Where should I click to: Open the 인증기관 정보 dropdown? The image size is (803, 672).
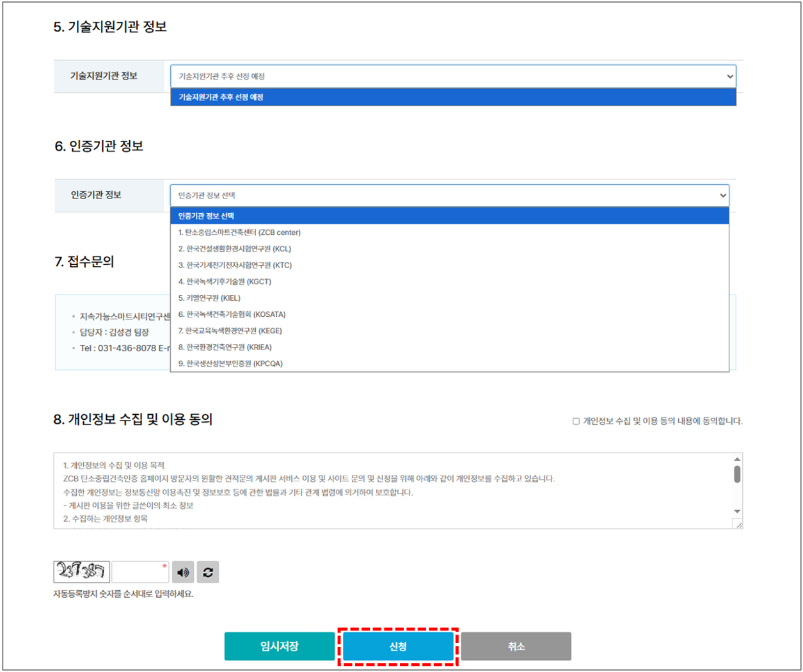tap(449, 195)
